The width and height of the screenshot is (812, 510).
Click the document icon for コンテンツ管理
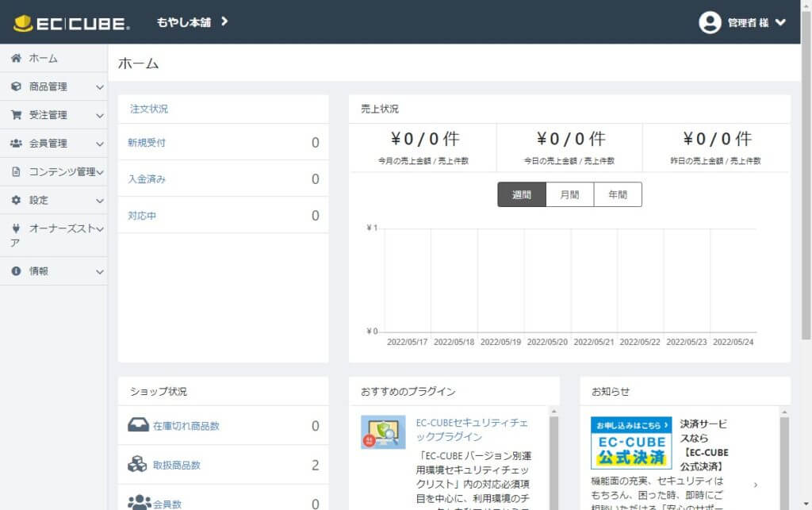16,172
